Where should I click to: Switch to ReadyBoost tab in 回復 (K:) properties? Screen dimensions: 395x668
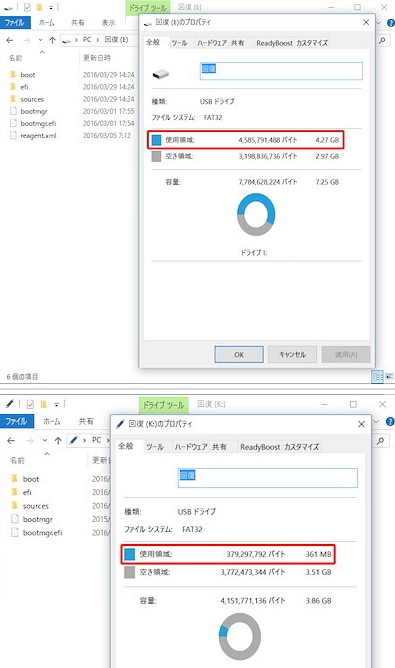260,447
